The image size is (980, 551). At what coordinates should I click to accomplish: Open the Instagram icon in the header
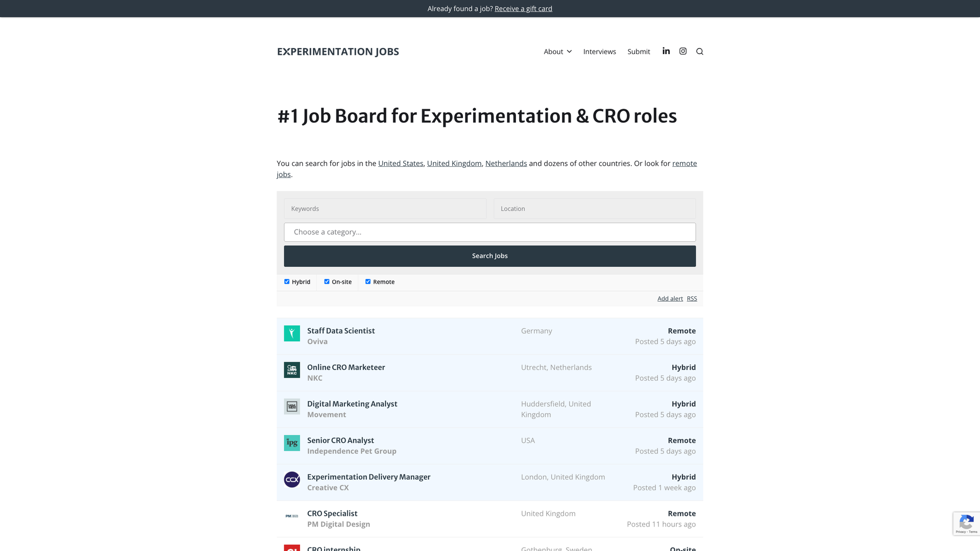[683, 51]
